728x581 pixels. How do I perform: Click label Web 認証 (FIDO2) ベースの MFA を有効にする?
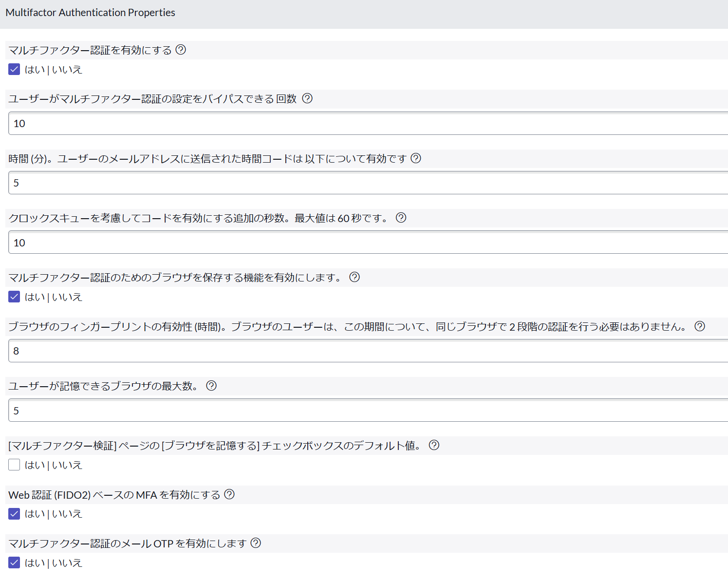coord(114,495)
